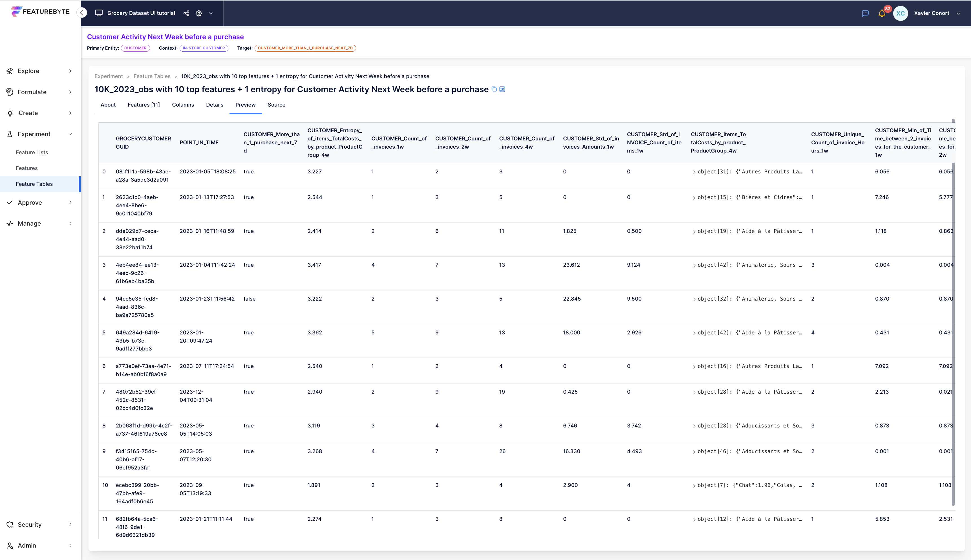Viewport: 971px width, 560px height.
Task: Open Xavier Conort user menu chevron
Action: pos(958,13)
